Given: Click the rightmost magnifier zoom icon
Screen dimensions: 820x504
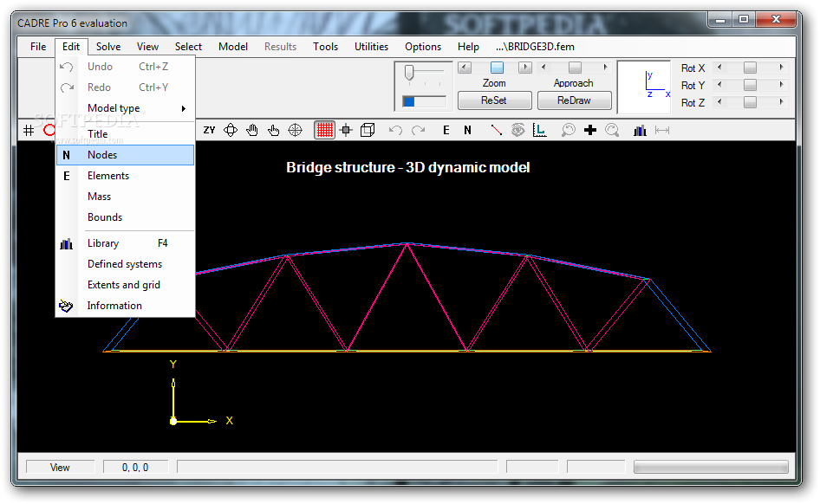Looking at the screenshot, I should pyautogui.click(x=612, y=130).
